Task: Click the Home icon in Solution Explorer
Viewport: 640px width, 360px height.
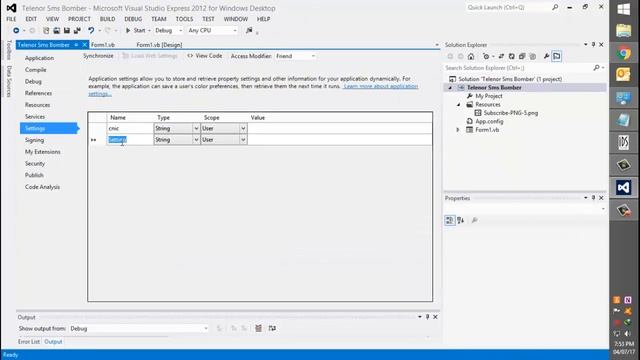Action: [x=471, y=56]
